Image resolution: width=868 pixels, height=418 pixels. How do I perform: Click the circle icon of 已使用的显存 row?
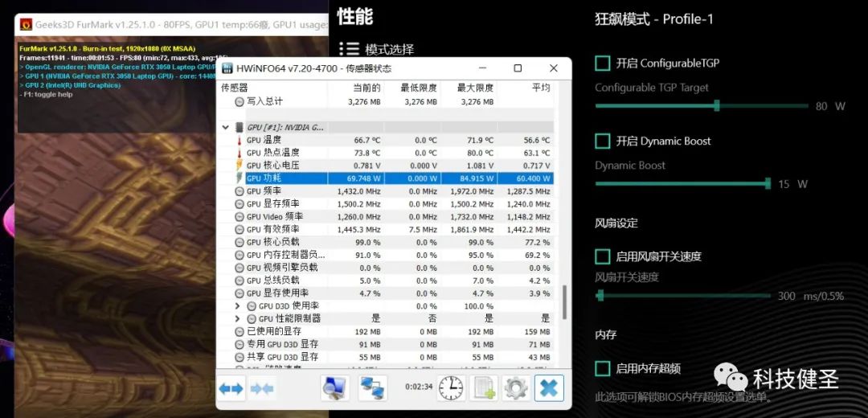[240, 332]
